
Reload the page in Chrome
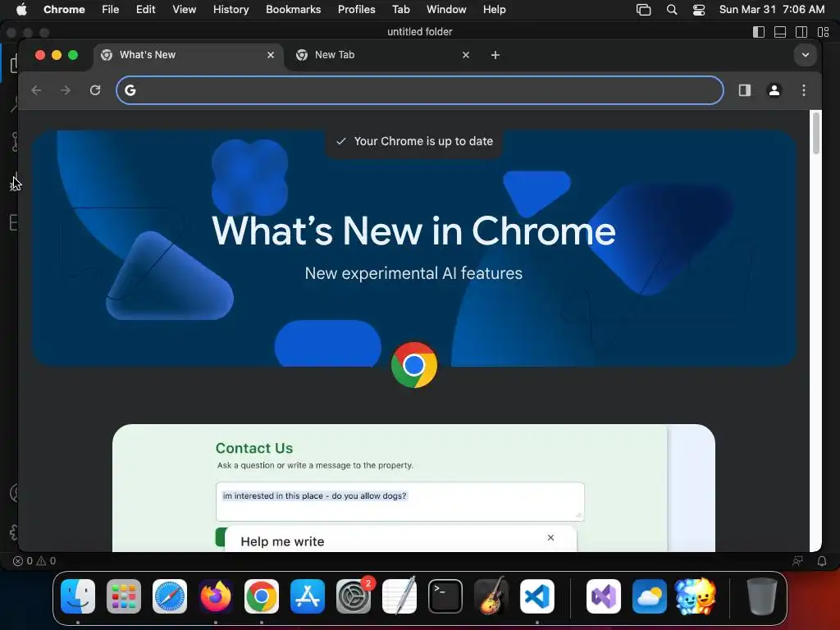(95, 90)
